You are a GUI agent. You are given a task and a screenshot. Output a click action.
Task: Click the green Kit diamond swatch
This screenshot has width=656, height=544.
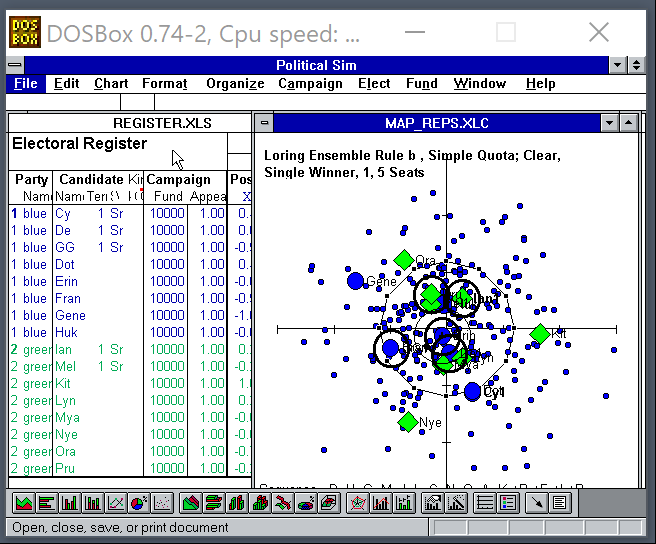(x=540, y=334)
